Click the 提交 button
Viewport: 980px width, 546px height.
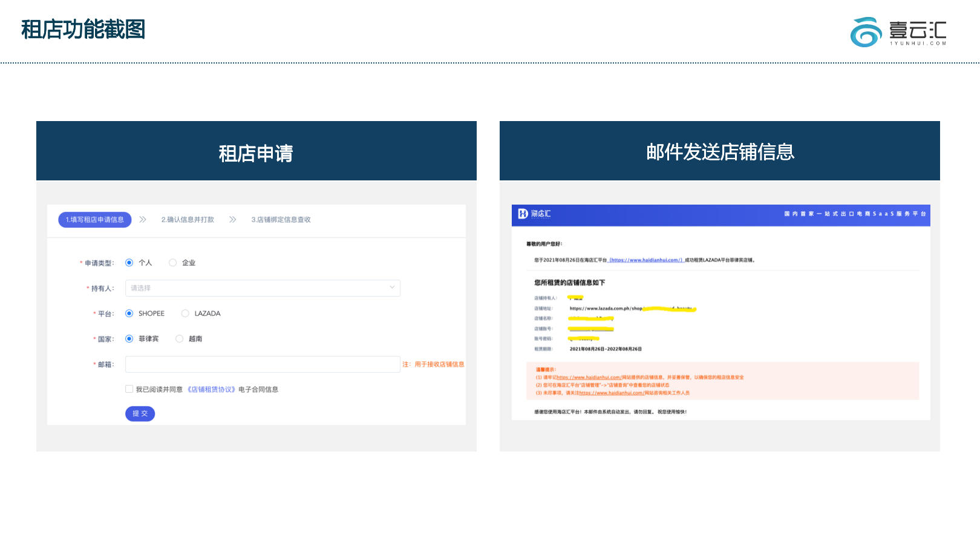coord(140,413)
